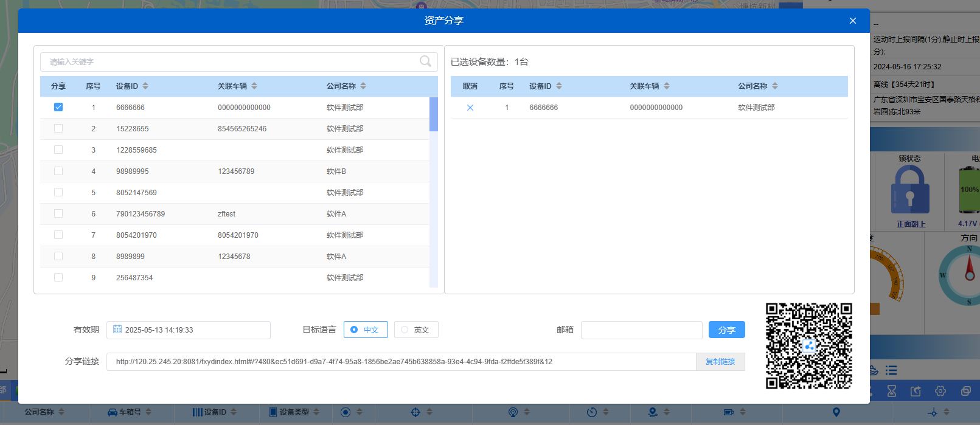Click the hourglass icon in bottom toolbar
This screenshot has width=980, height=425.
pyautogui.click(x=892, y=391)
